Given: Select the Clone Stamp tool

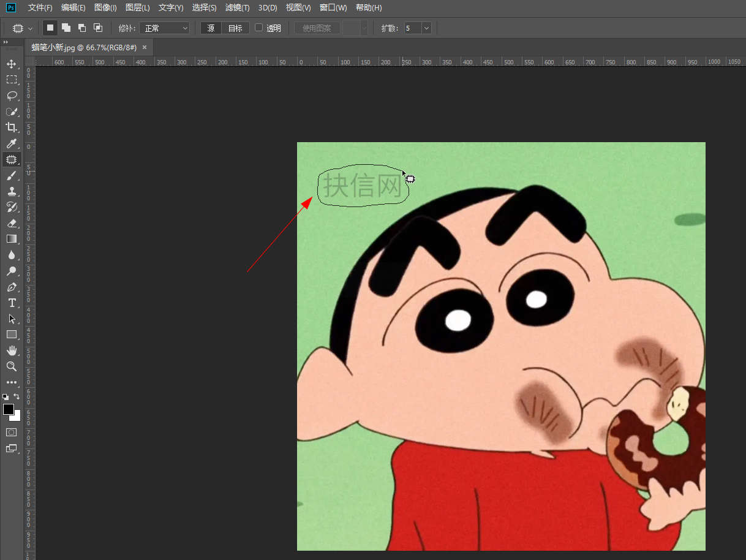Looking at the screenshot, I should pos(11,191).
